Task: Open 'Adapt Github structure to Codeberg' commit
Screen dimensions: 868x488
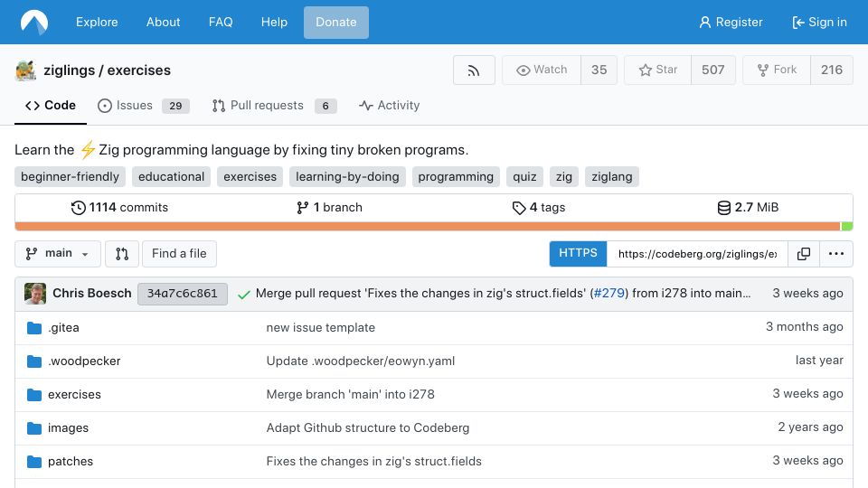Action: point(368,427)
